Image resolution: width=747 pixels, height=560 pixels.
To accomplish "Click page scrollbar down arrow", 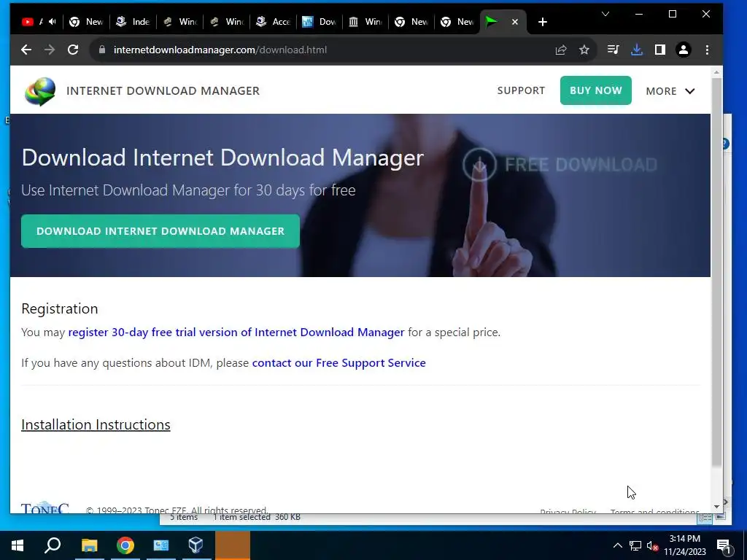I will [x=716, y=507].
